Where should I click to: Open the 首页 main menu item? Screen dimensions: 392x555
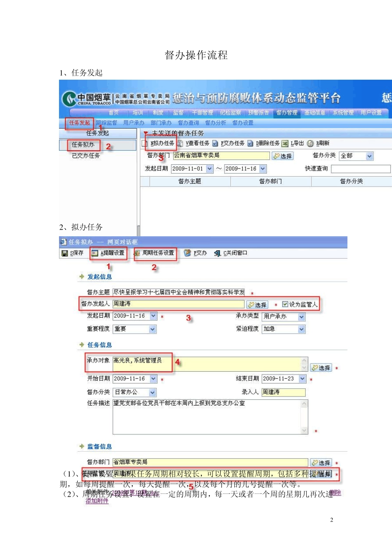click(113, 113)
